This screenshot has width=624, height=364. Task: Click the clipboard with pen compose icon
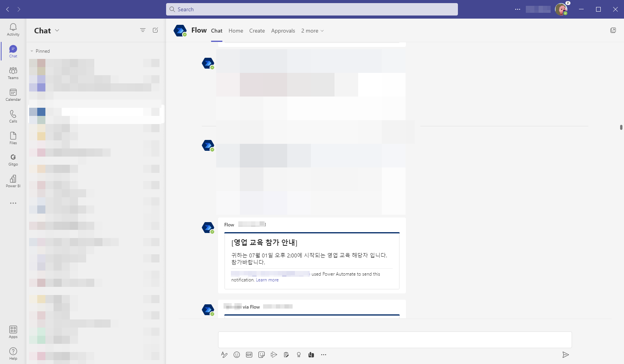click(286, 355)
